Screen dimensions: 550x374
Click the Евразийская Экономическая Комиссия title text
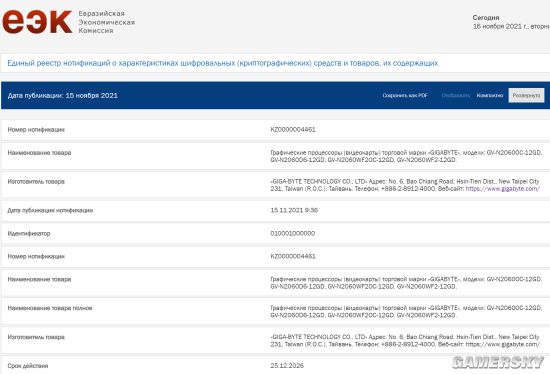coord(107,22)
